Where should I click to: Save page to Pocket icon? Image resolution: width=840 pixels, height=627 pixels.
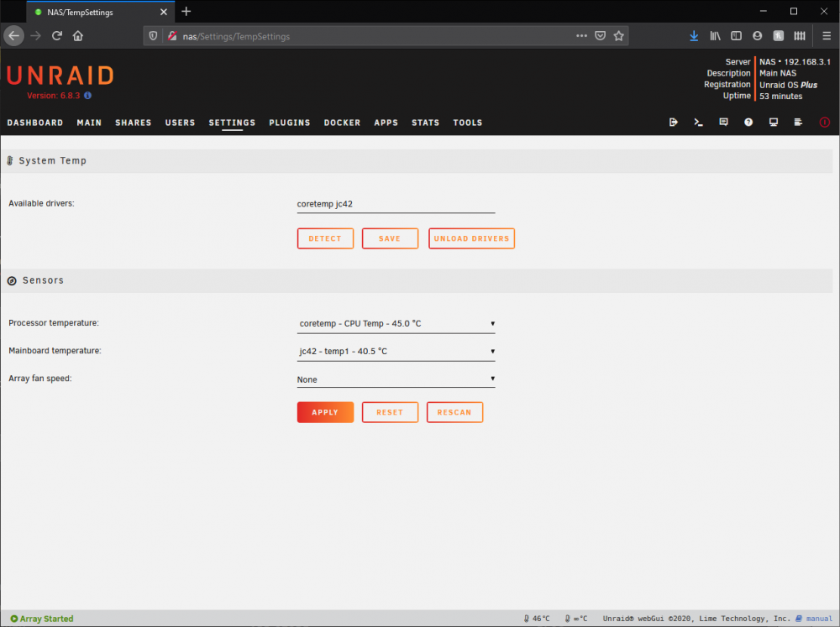point(601,36)
